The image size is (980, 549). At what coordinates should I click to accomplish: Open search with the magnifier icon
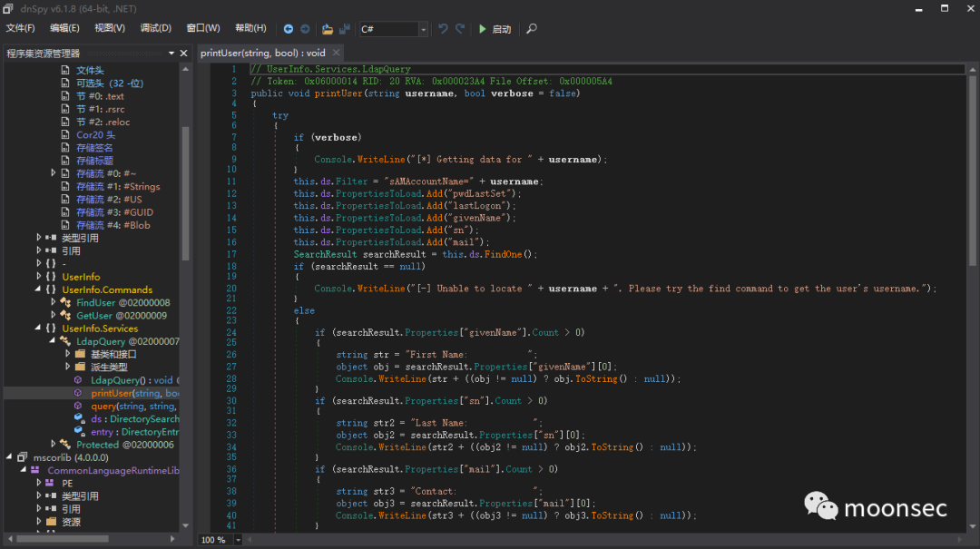tap(532, 29)
